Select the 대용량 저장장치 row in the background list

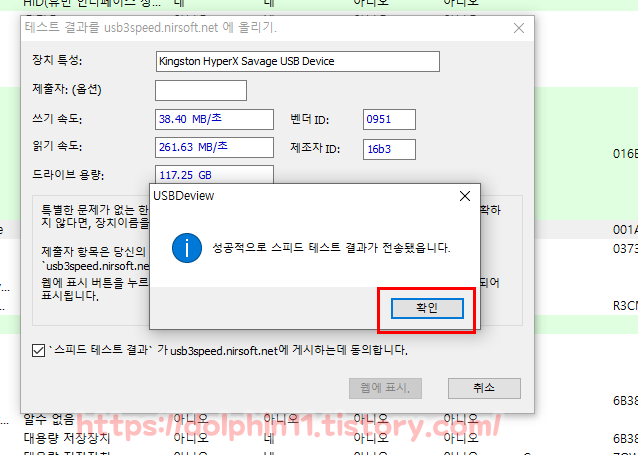tap(319, 438)
